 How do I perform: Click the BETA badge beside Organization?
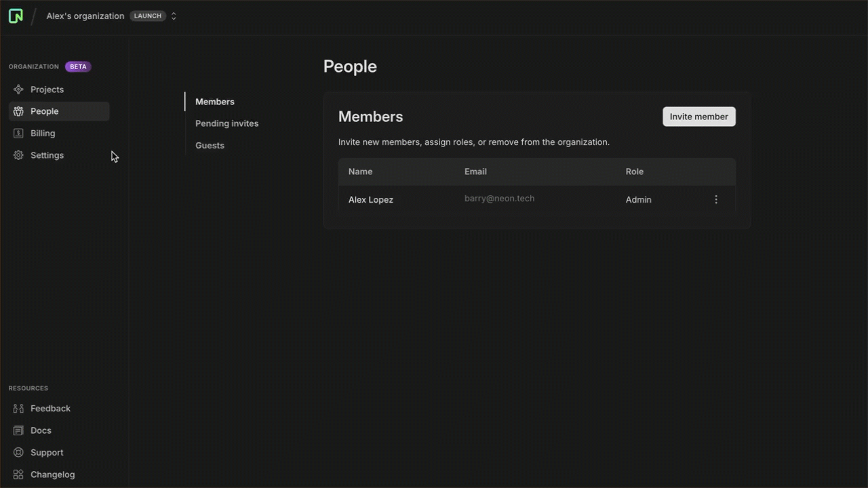78,66
